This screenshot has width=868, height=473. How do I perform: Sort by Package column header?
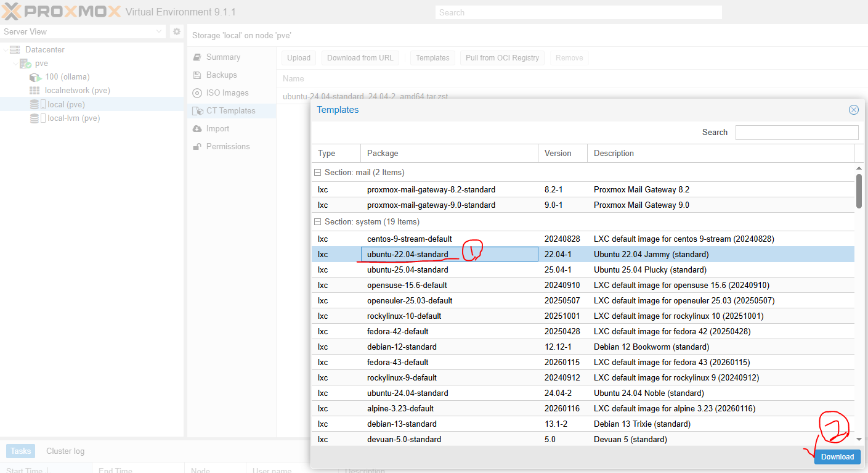point(449,153)
